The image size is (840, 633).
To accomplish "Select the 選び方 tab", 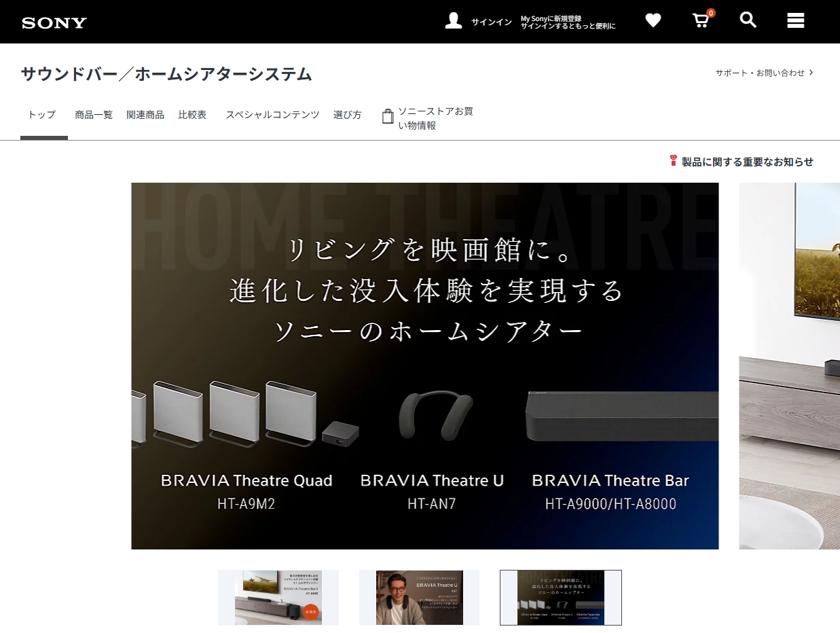I will [347, 115].
